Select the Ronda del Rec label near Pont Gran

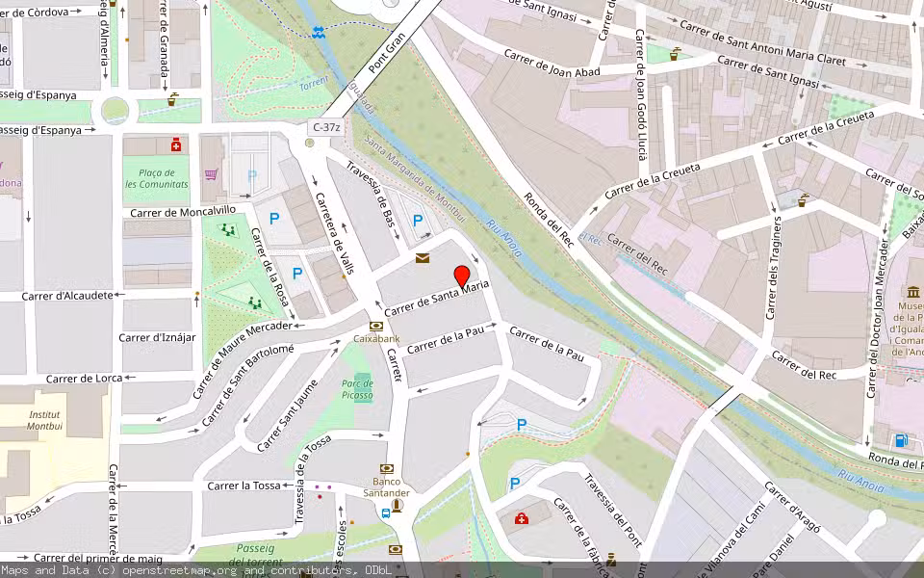pyautogui.click(x=548, y=220)
